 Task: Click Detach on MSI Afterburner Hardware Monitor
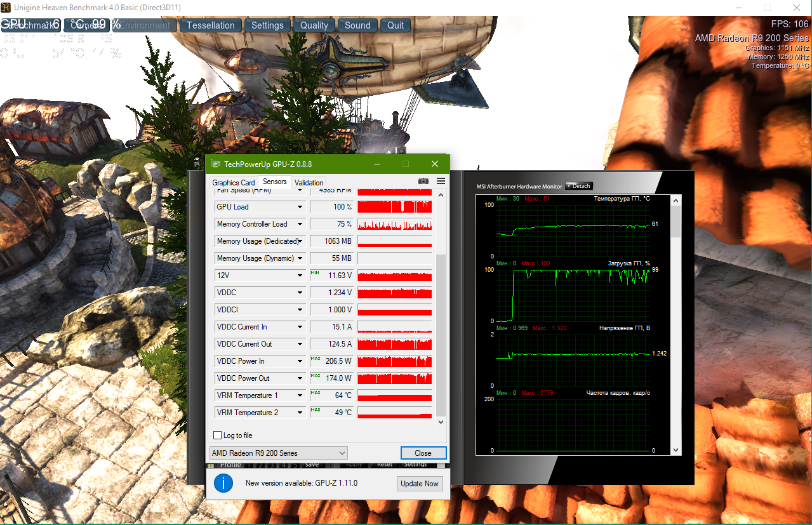tap(578, 186)
